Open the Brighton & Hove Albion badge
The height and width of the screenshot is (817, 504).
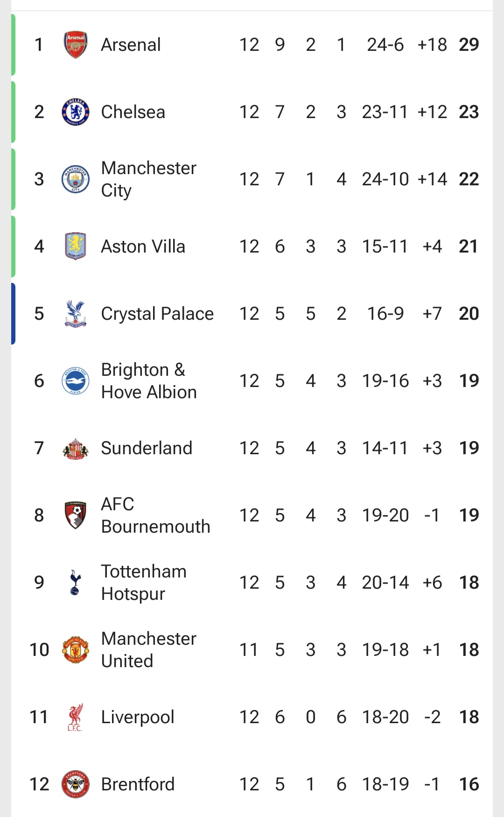pos(75,381)
